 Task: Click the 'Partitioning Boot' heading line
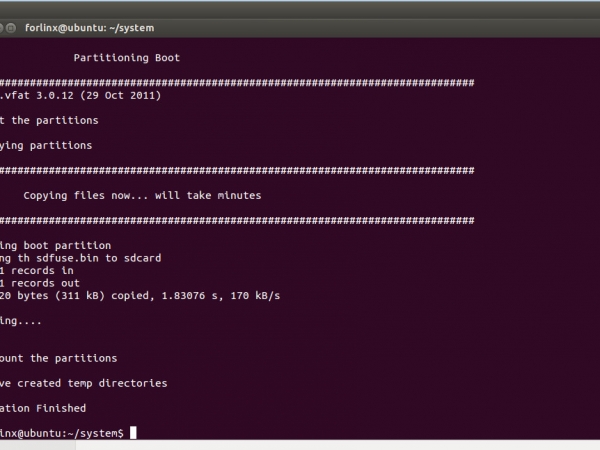pyautogui.click(x=126, y=58)
